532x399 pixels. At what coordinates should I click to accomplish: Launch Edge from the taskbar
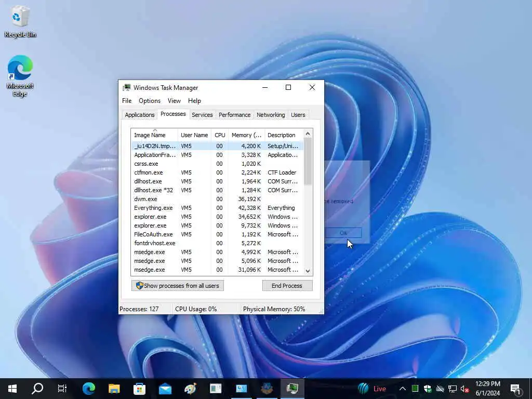point(89,389)
